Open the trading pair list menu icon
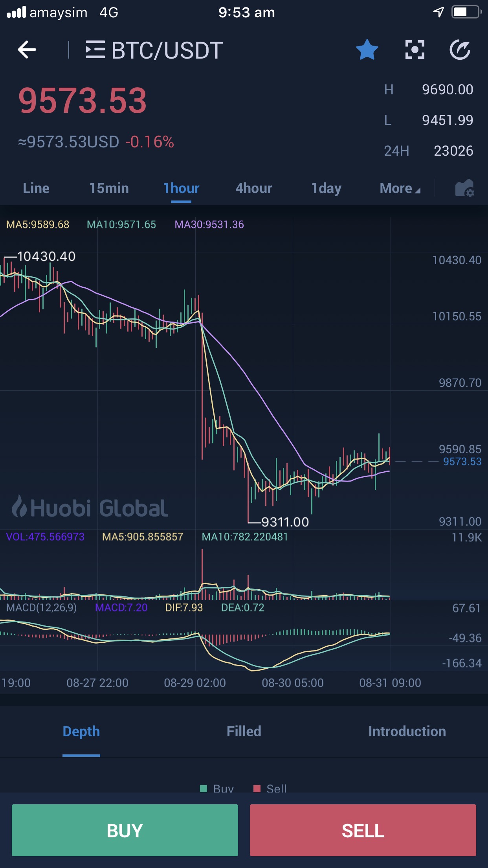This screenshot has width=488, height=868. (95, 50)
